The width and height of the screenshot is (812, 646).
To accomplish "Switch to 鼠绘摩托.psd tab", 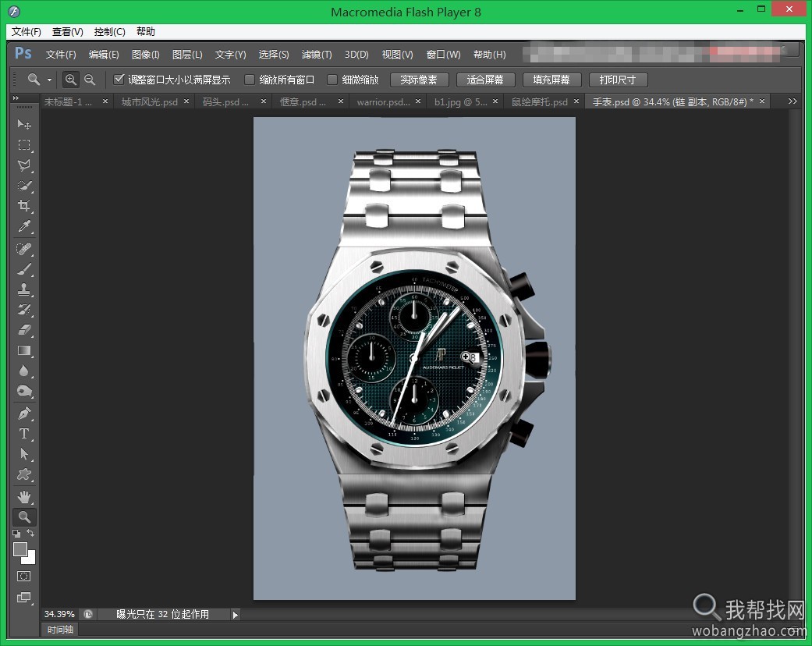I will click(540, 102).
